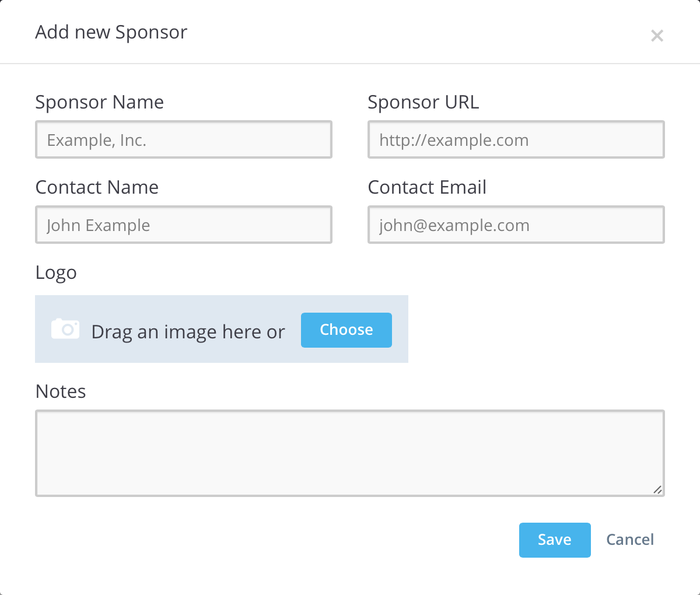700x595 pixels.
Task: Focus the Contact Email input
Action: pyautogui.click(x=516, y=225)
